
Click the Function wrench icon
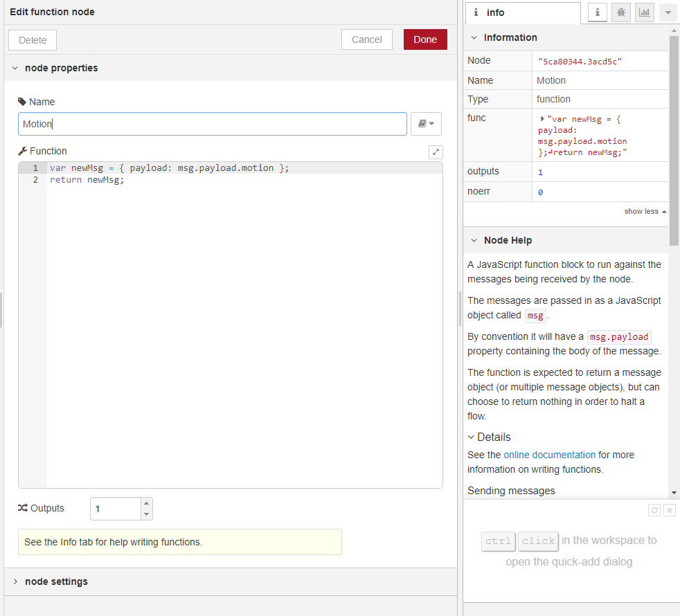point(23,151)
